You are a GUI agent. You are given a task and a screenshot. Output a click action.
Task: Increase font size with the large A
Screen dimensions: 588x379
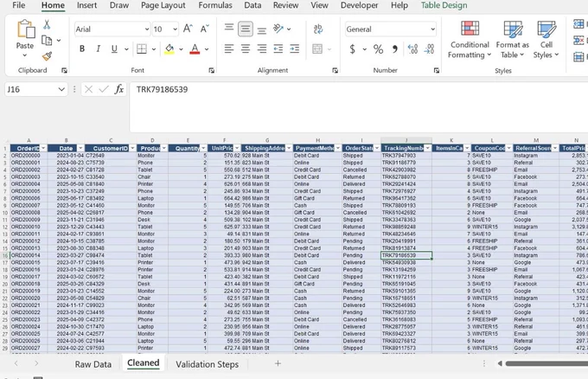188,29
